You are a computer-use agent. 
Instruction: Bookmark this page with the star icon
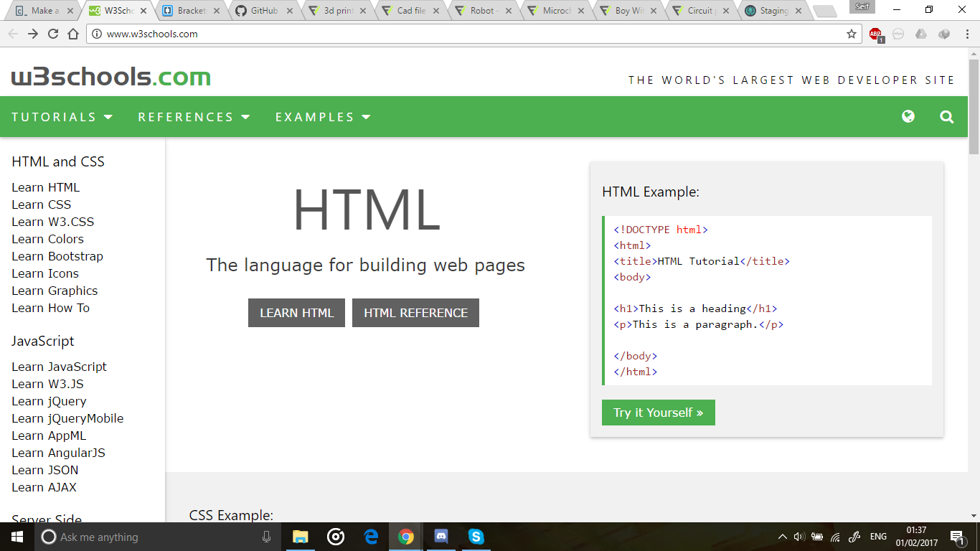[x=852, y=34]
